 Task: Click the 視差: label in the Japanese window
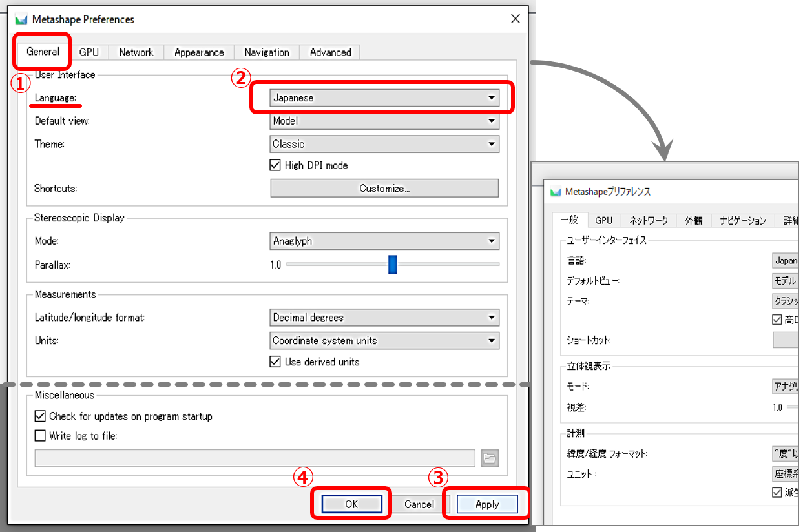tap(576, 407)
